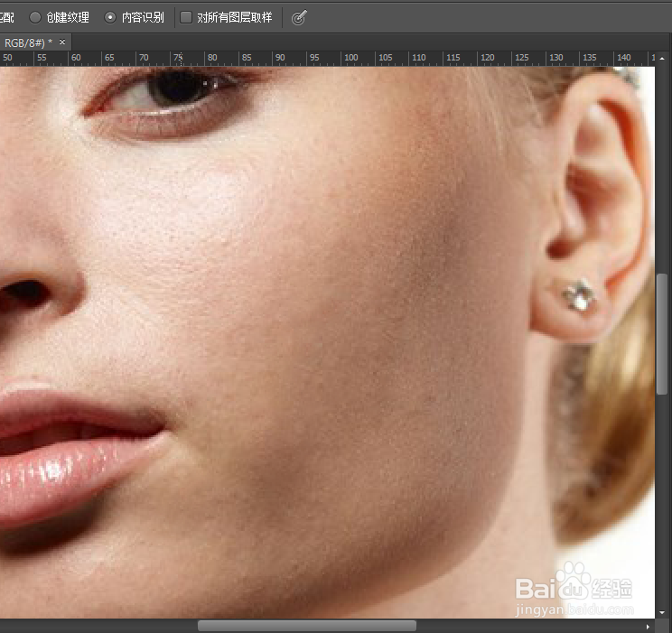672x633 pixels.
Task: Click the scroll down arrow
Action: coord(662,613)
